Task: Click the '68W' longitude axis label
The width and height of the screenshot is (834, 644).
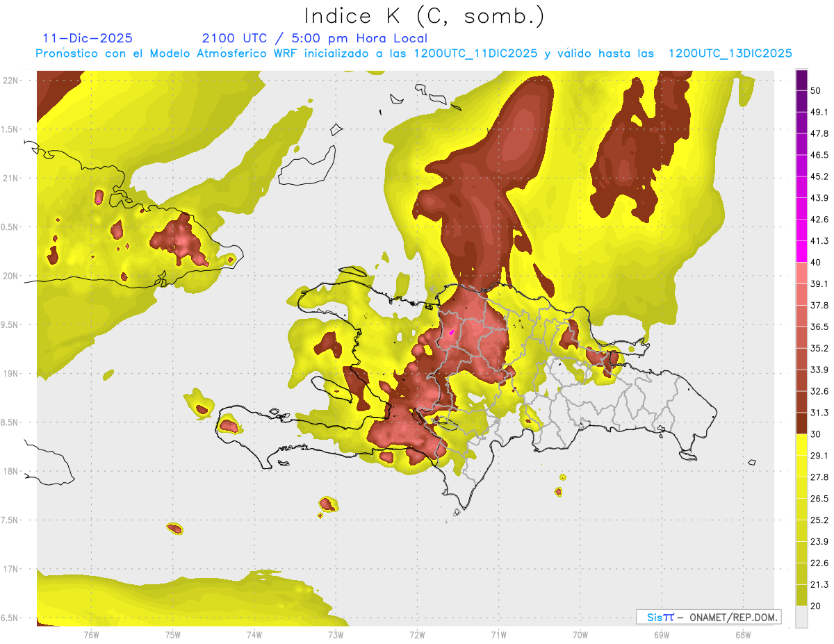Action: click(x=742, y=634)
